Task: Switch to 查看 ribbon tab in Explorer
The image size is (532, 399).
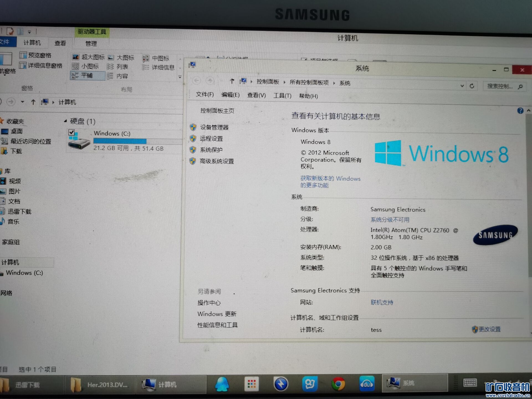Action: pyautogui.click(x=60, y=43)
